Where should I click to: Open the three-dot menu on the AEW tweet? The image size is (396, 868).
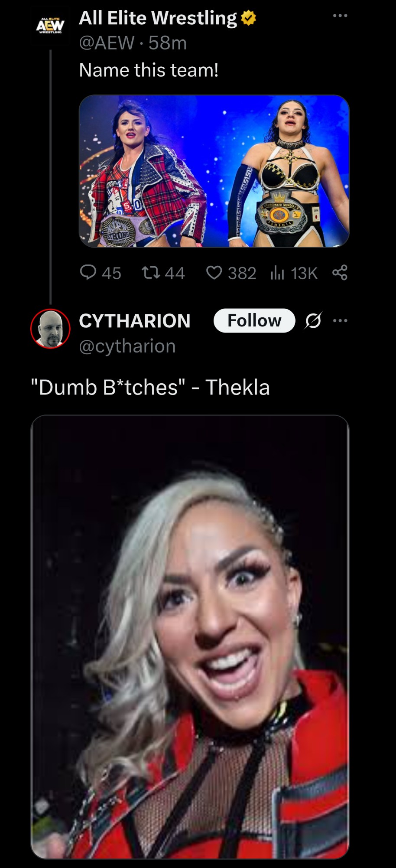pyautogui.click(x=340, y=16)
